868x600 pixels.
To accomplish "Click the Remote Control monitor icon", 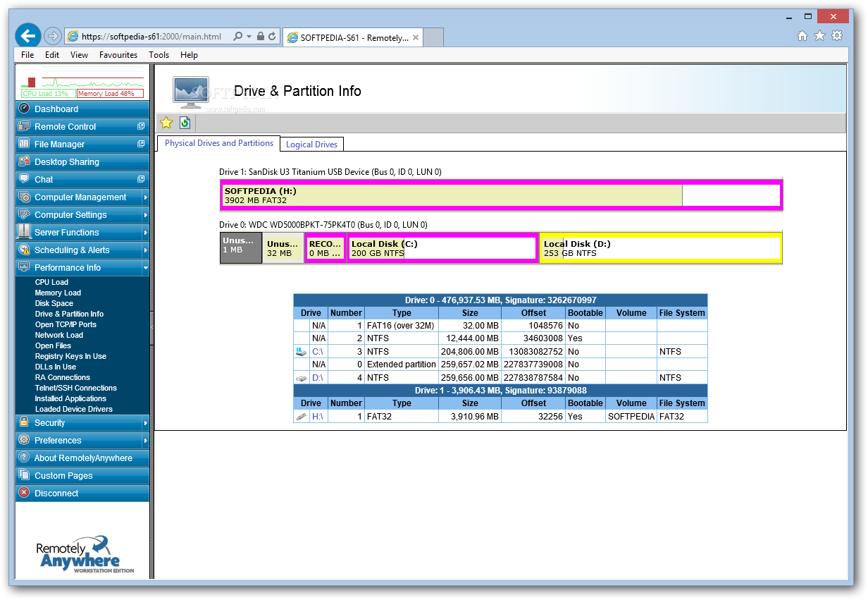I will point(24,126).
